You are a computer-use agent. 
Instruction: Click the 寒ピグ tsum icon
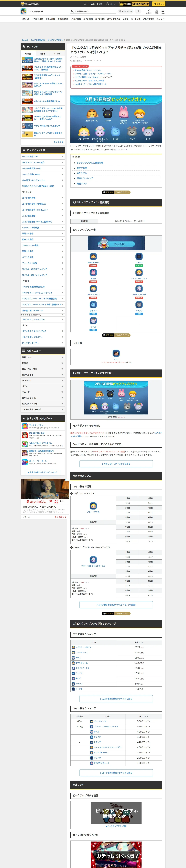click(93, 272)
